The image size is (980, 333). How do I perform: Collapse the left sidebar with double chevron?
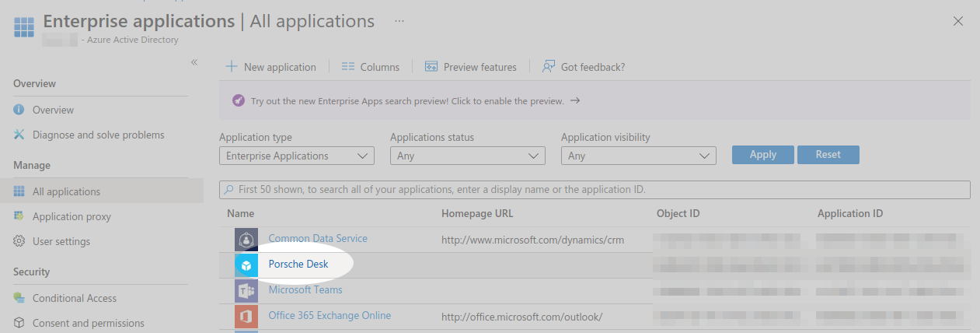(x=194, y=62)
